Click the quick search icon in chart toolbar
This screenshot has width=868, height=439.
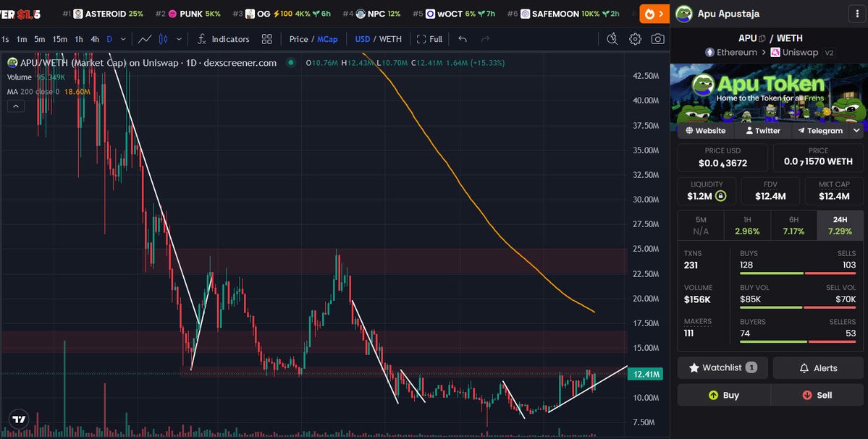tap(612, 39)
